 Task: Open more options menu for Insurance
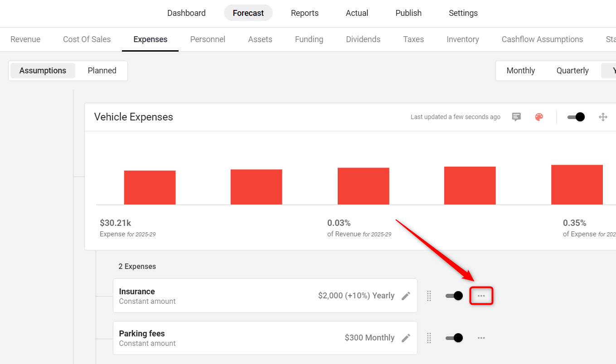(x=481, y=296)
